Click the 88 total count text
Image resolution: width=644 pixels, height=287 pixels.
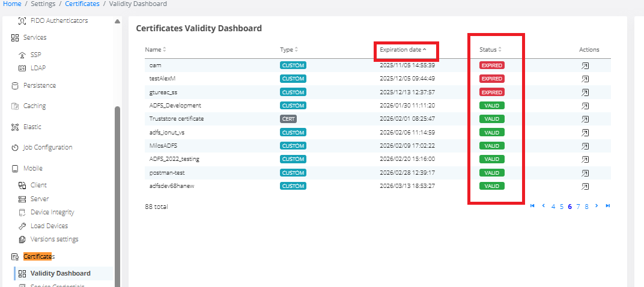click(156, 207)
